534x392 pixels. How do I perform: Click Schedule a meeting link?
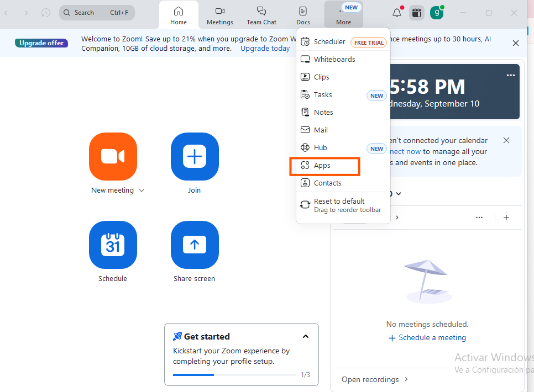[x=427, y=337]
